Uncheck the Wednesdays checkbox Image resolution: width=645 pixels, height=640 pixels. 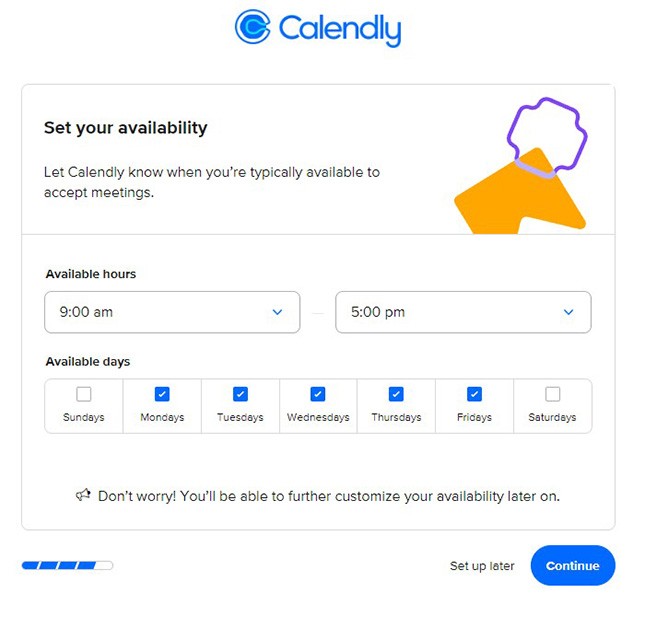pos(318,394)
